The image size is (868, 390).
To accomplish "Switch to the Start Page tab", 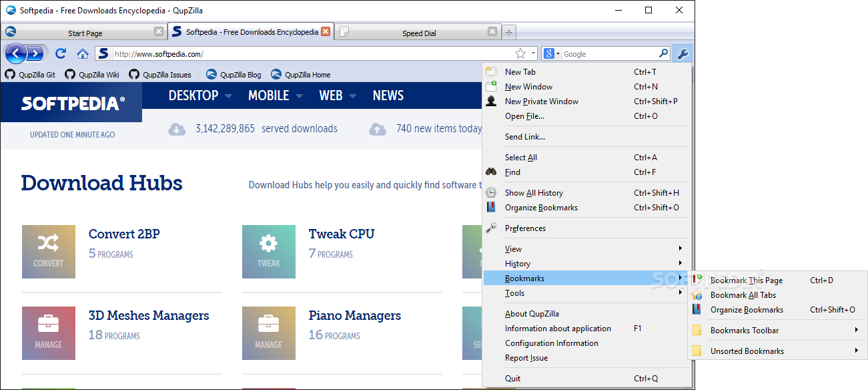I will click(x=83, y=32).
